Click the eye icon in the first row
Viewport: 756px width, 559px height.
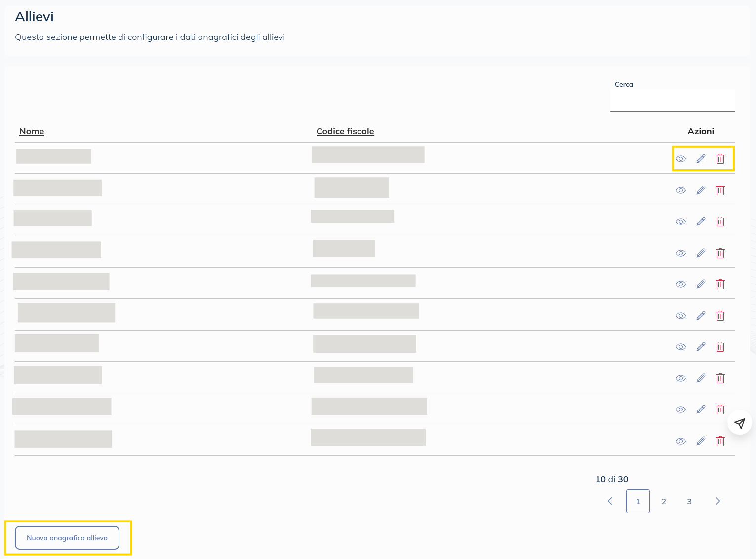click(681, 159)
